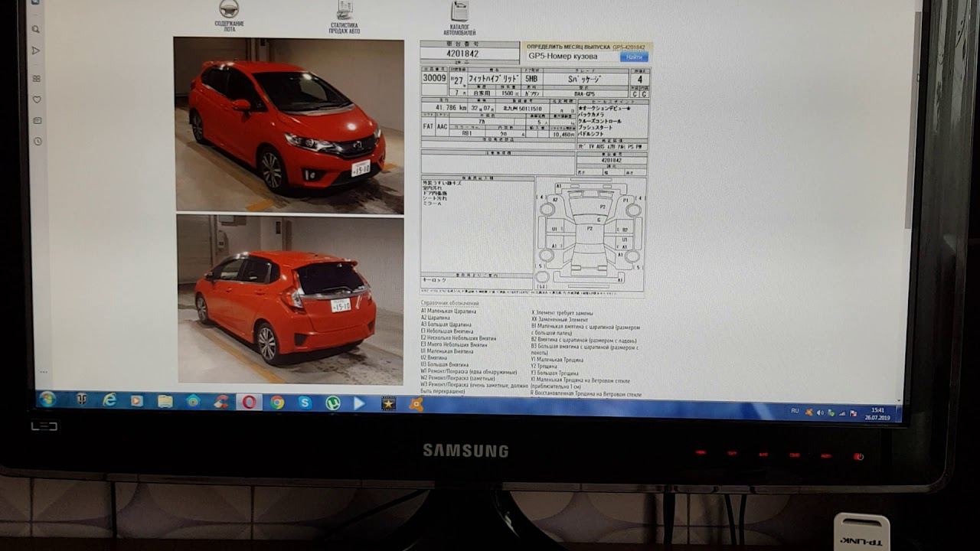The image size is (980, 551).
Task: Open Google Chrome from taskbar
Action: tap(277, 402)
